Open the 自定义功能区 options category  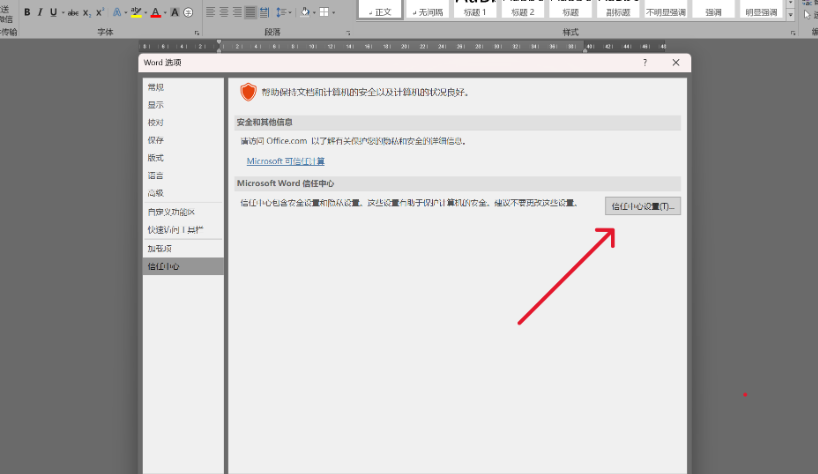click(183, 212)
